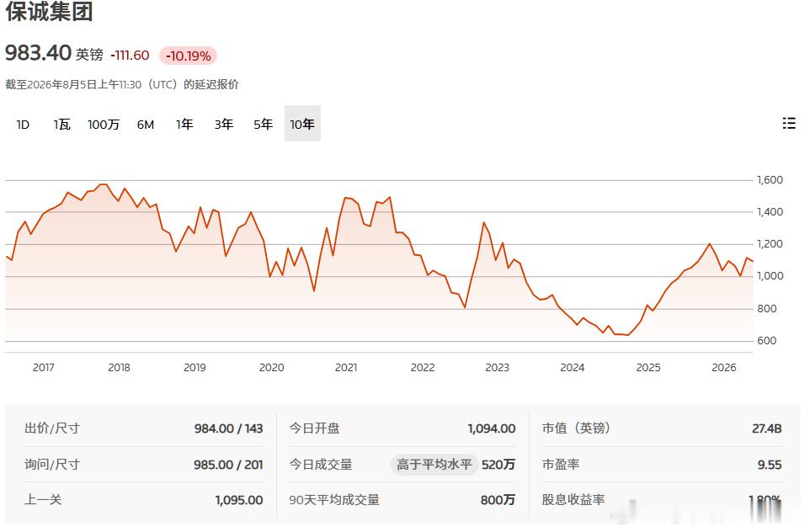Select the 3年 time range tab
810x532 pixels.
tap(224, 125)
